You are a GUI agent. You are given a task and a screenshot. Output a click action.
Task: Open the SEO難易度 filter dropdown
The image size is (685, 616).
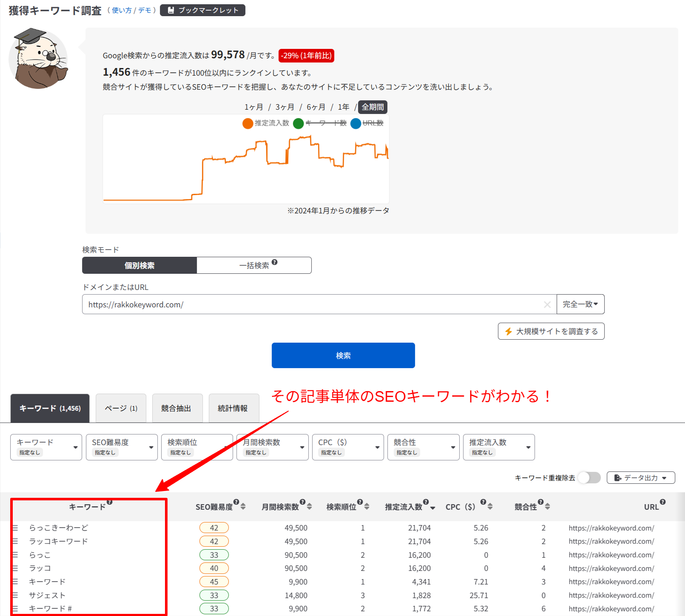click(x=122, y=447)
